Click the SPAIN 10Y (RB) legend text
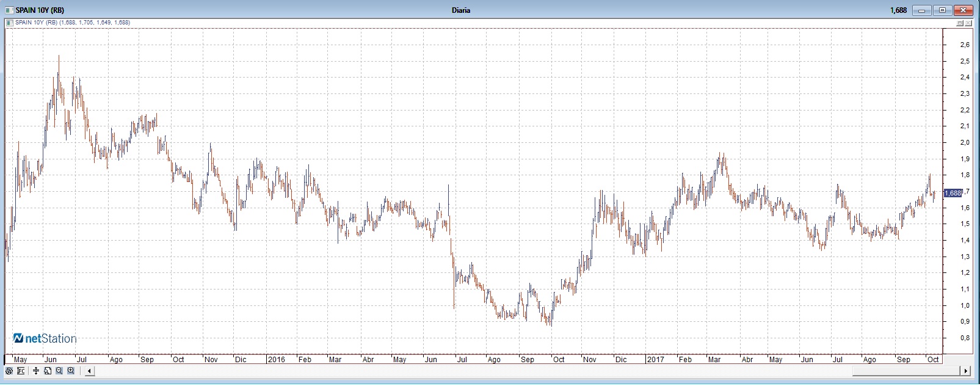This screenshot has width=980, height=386. point(37,23)
